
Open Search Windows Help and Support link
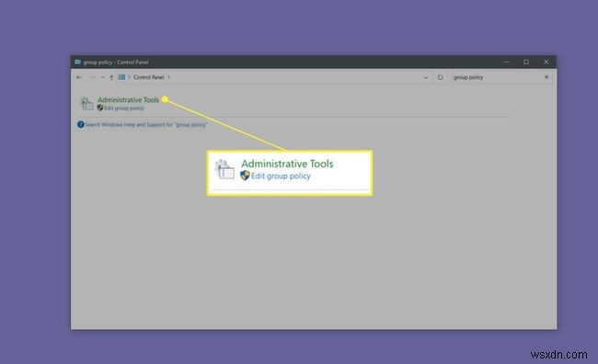click(x=146, y=125)
